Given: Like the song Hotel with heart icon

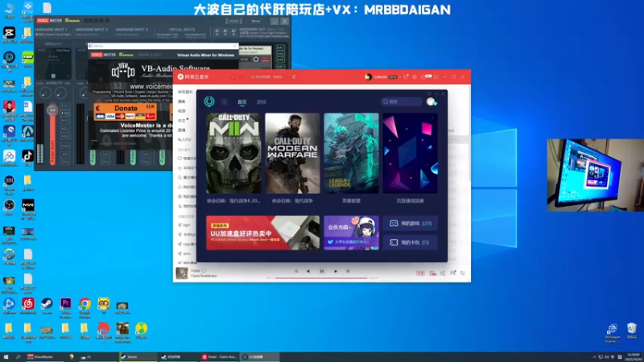Looking at the screenshot, I should [x=204, y=270].
